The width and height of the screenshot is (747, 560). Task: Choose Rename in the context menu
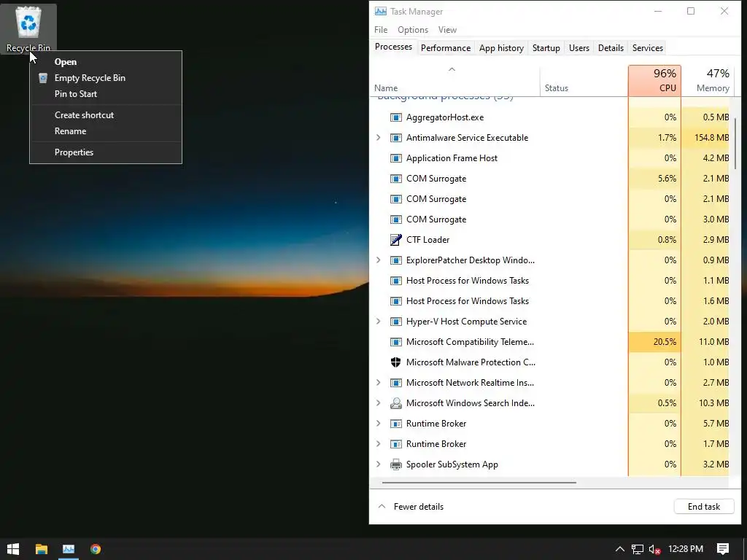click(106, 131)
